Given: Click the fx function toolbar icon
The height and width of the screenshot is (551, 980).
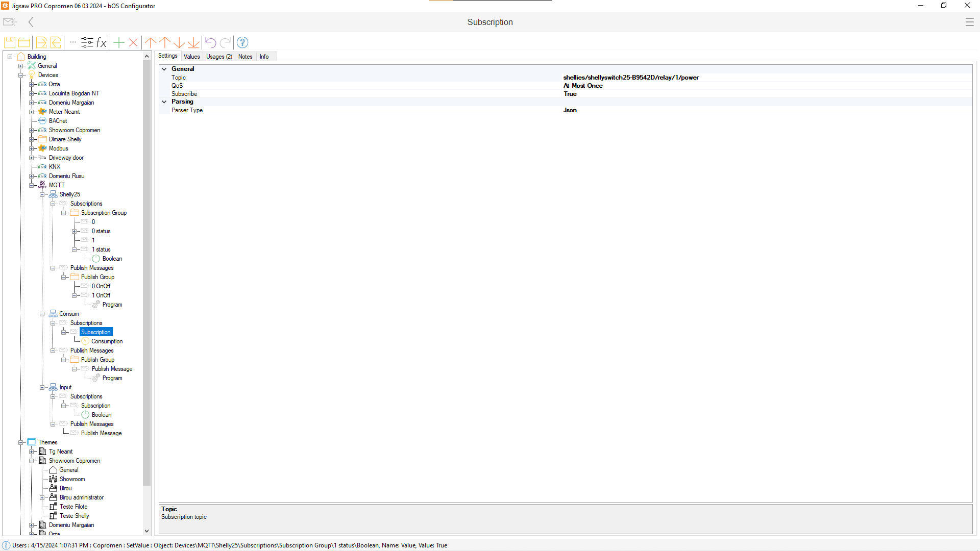Looking at the screenshot, I should 102,42.
